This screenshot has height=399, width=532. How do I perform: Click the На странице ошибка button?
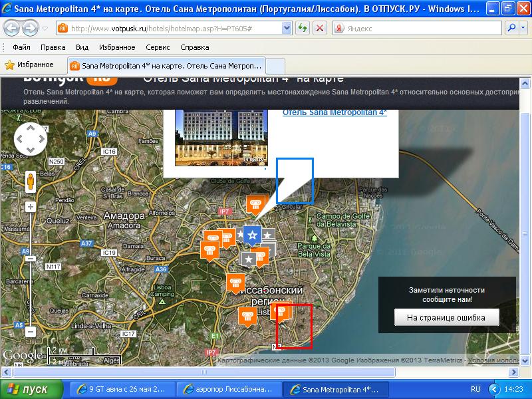tap(446, 318)
